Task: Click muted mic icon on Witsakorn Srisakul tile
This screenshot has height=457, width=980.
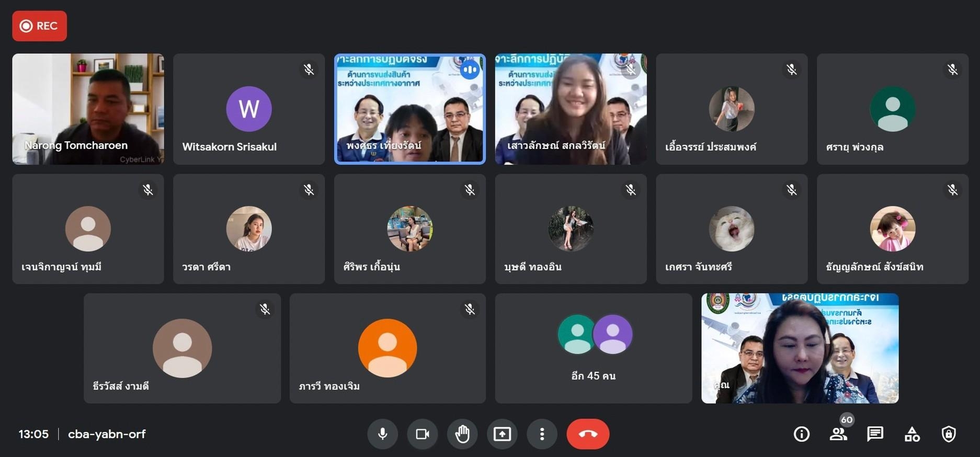Action: (309, 70)
